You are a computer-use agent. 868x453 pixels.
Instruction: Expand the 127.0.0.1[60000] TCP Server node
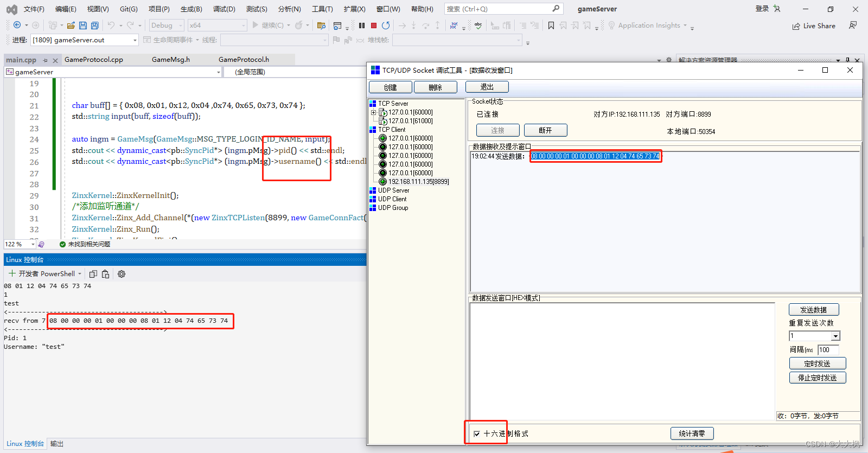point(373,112)
